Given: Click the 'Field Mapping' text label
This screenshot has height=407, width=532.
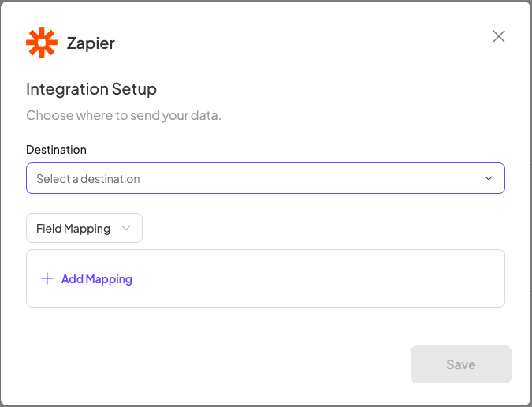Looking at the screenshot, I should 73,229.
